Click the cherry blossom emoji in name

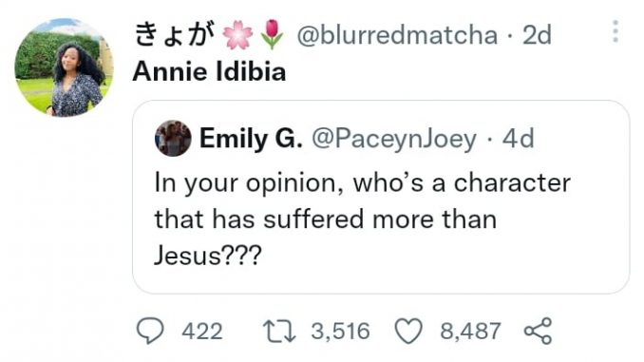coord(237,35)
